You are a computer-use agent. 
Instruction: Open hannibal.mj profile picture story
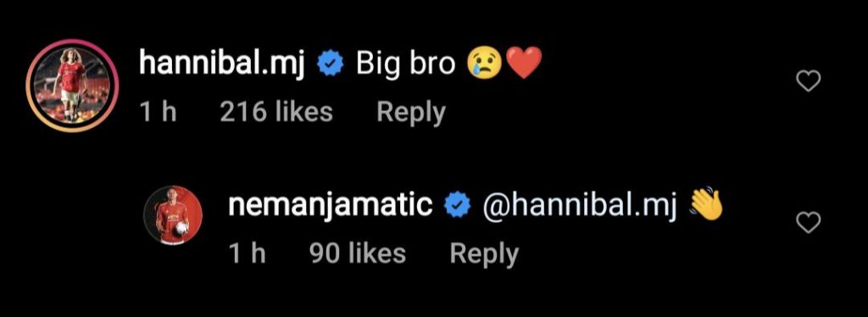[x=69, y=86]
